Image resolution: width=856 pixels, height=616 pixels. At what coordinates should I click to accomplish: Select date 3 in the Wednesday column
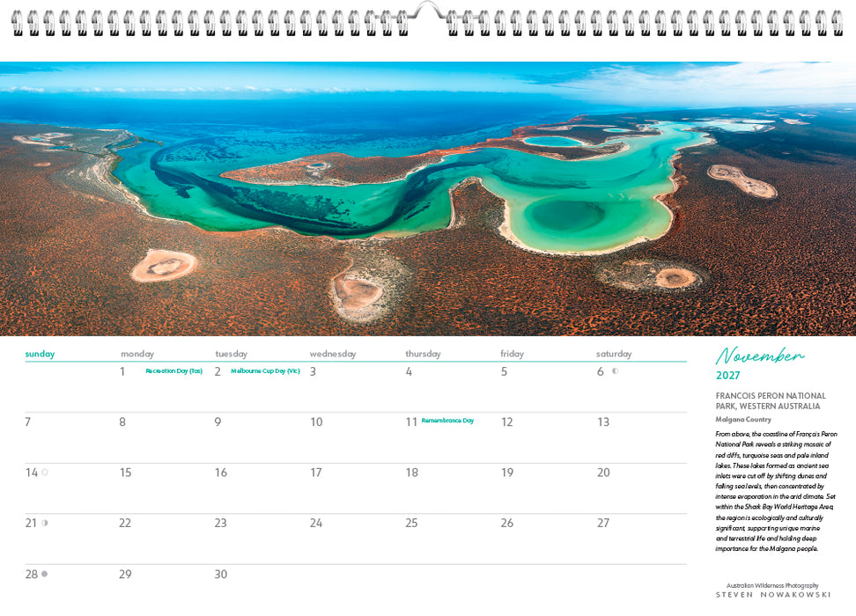point(313,371)
